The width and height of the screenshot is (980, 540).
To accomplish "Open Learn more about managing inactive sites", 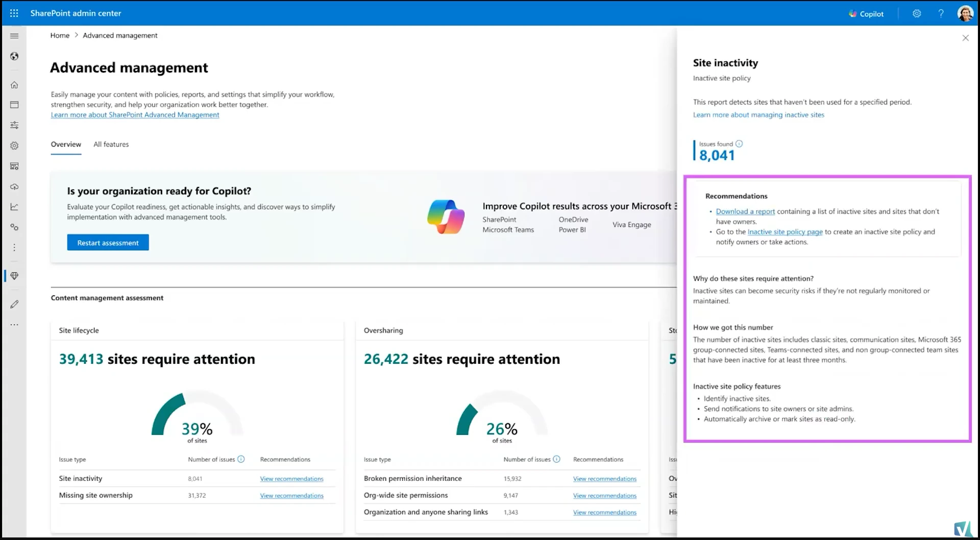I will [758, 115].
